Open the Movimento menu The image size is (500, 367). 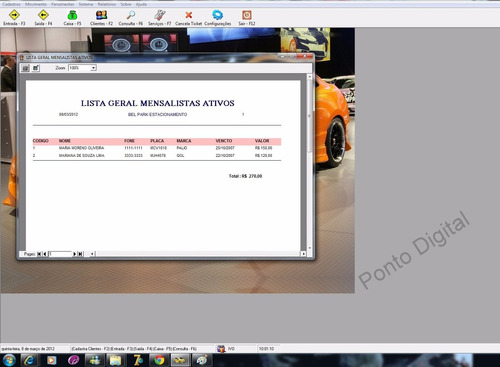point(36,4)
